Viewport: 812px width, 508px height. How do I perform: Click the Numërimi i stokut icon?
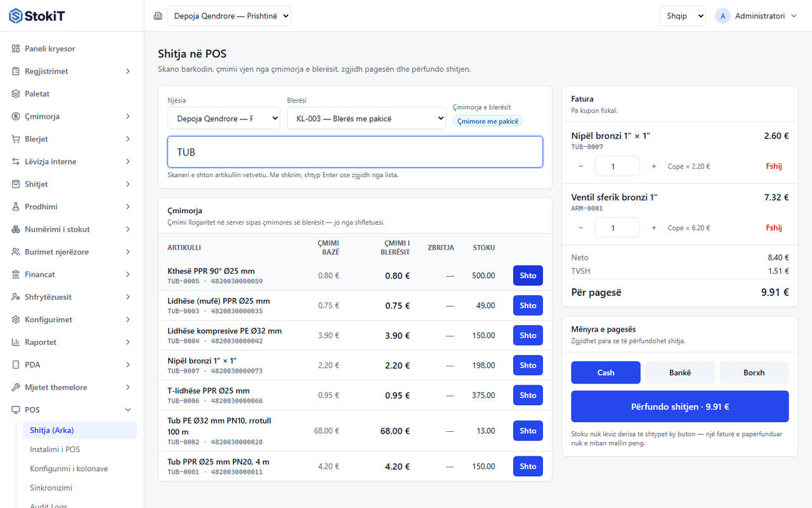(16, 229)
